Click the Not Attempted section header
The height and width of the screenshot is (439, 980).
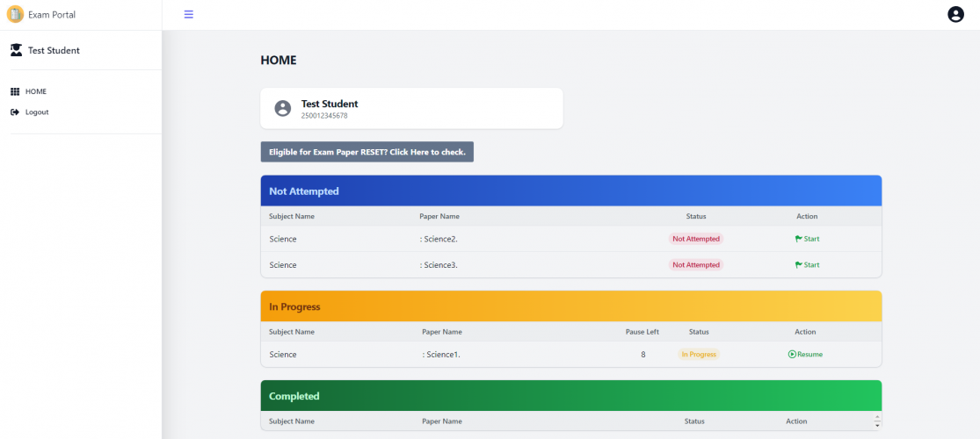tap(570, 191)
